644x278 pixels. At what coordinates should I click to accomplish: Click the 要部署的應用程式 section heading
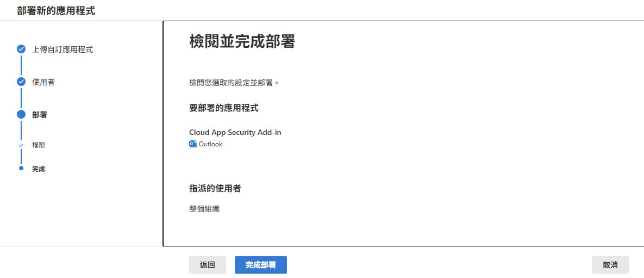pos(223,108)
